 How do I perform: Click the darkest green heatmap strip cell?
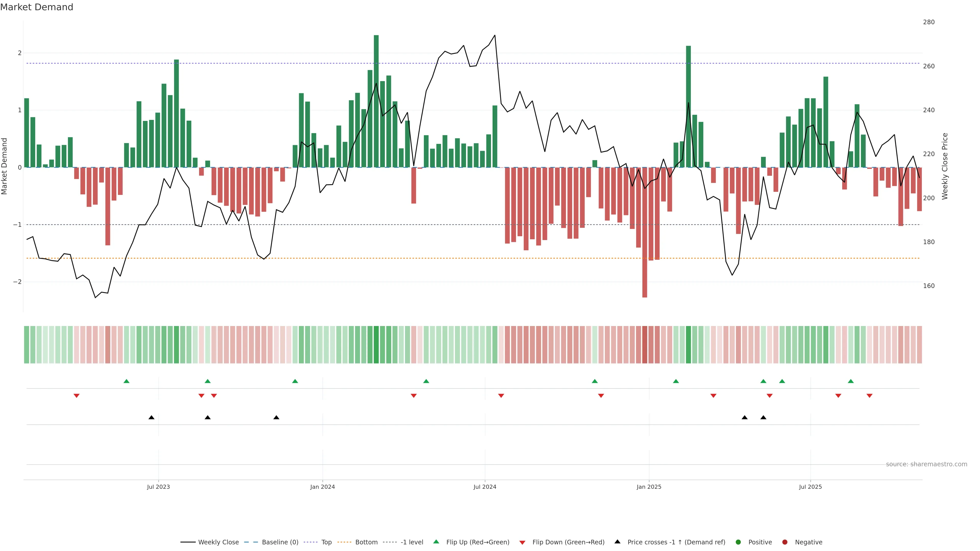376,345
